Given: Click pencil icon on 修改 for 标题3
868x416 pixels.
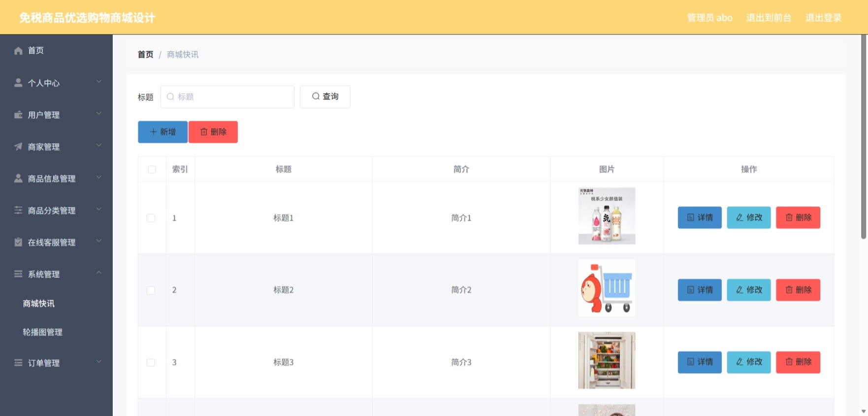Looking at the screenshot, I should [x=739, y=362].
